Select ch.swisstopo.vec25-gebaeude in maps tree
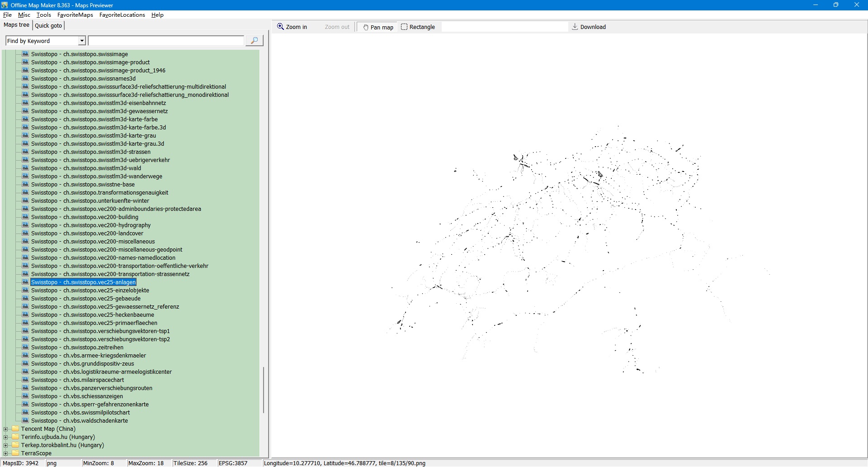 click(x=85, y=299)
